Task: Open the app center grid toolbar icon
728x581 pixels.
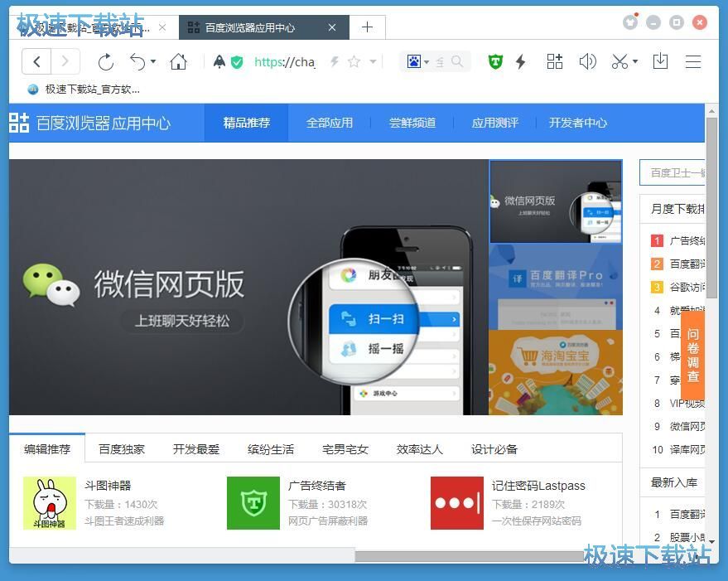Action: pyautogui.click(x=554, y=61)
